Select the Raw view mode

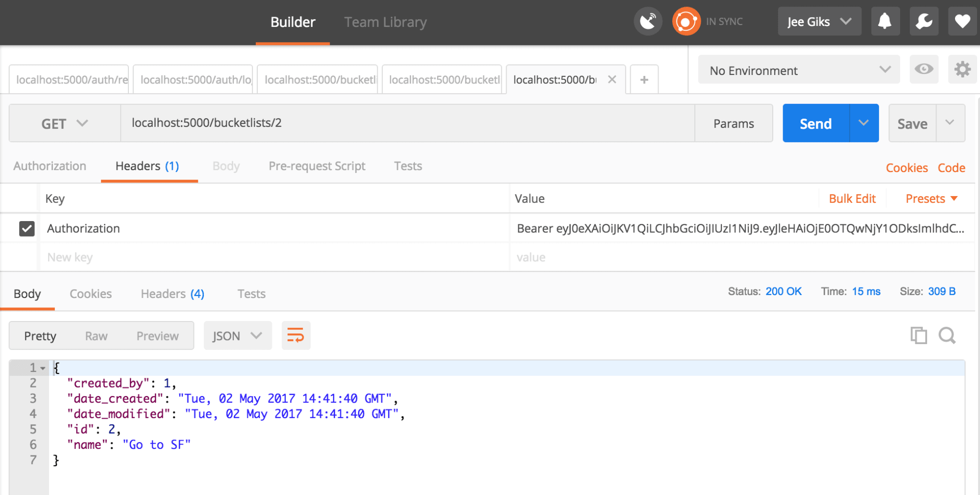point(96,336)
